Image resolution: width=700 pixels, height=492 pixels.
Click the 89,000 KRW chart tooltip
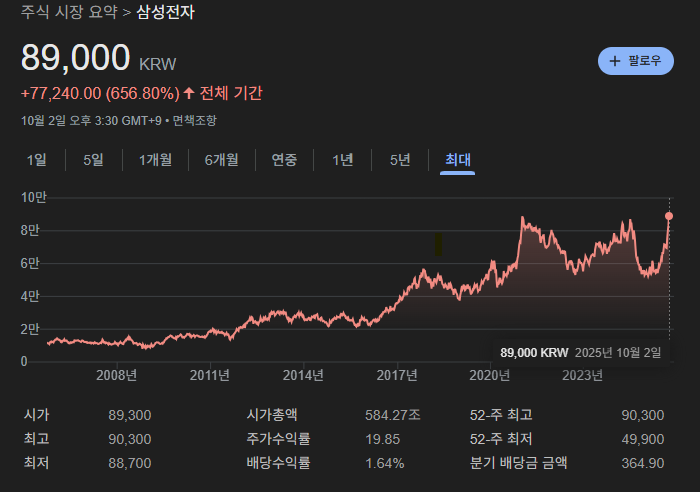coord(534,353)
